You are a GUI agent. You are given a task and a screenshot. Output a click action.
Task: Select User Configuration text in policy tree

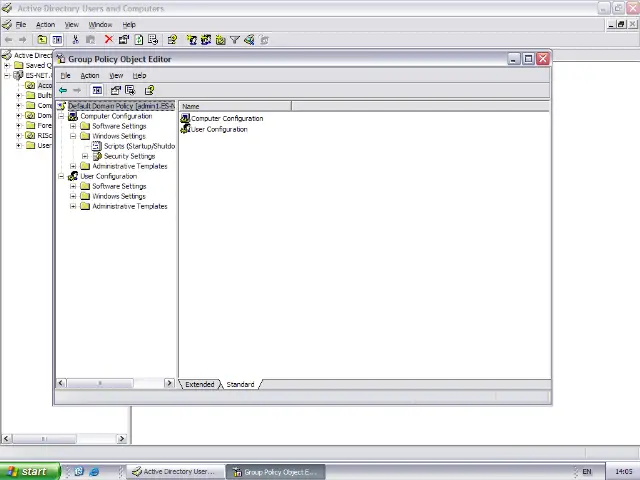[x=109, y=176]
